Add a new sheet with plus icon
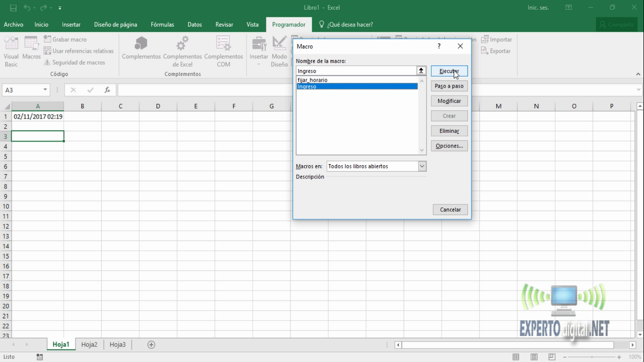Screen dimensions: 644x362 151,345
